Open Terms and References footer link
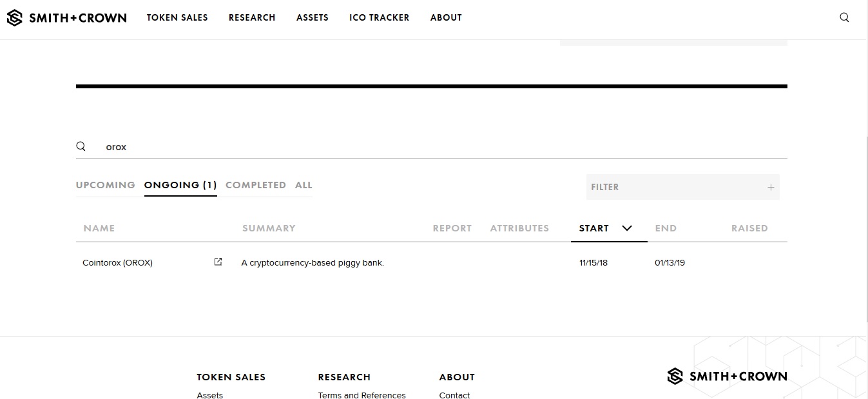Viewport: 868px width, 399px height. (x=362, y=394)
